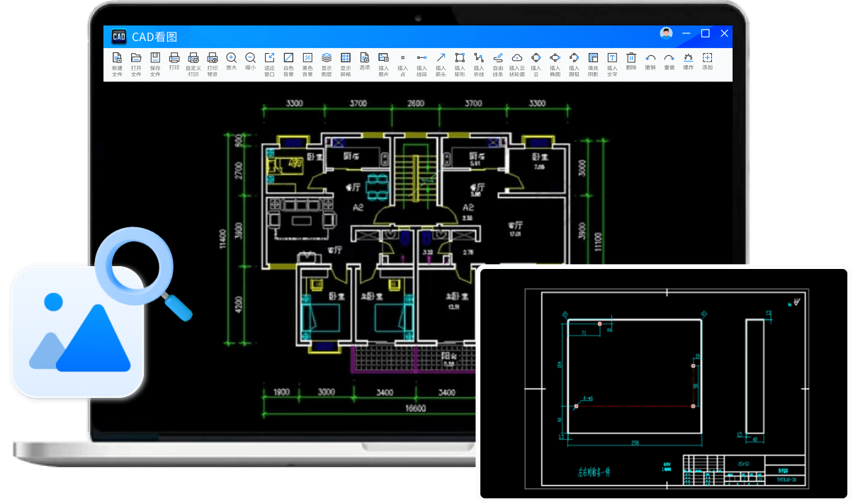Zoom in with the 放大 magnifier
The image size is (853, 504).
tap(231, 58)
